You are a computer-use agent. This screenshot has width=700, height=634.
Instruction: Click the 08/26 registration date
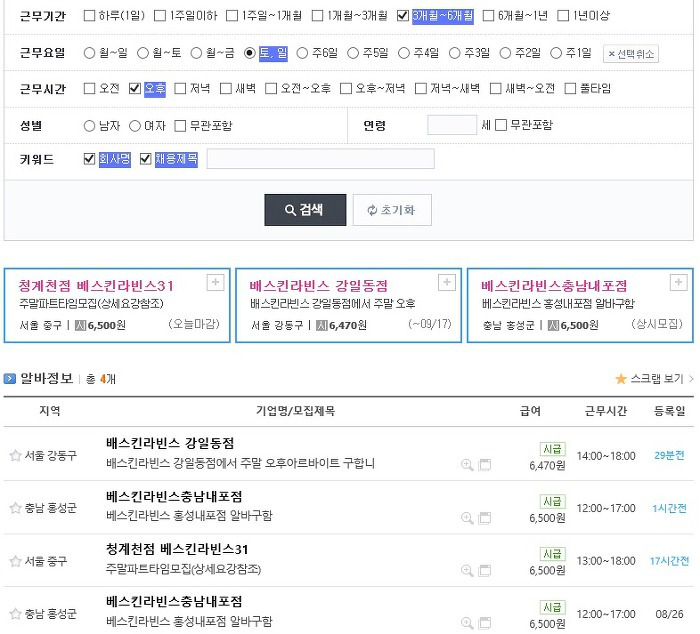coord(669,614)
